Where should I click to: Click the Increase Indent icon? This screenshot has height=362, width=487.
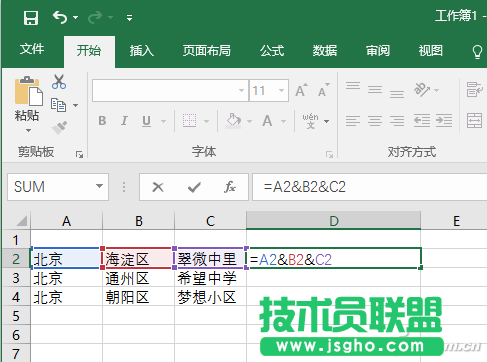444,121
